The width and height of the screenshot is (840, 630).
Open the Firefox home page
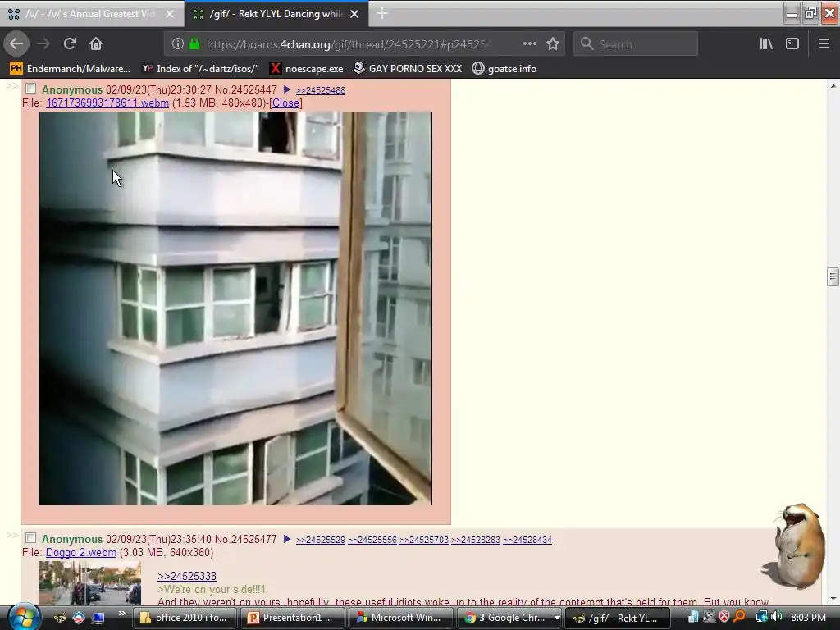pyautogui.click(x=95, y=43)
